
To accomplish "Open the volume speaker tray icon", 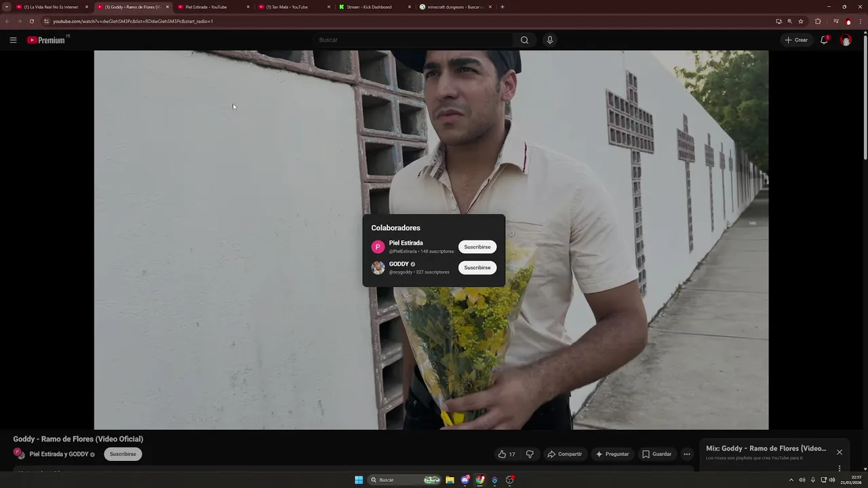I will pyautogui.click(x=832, y=480).
